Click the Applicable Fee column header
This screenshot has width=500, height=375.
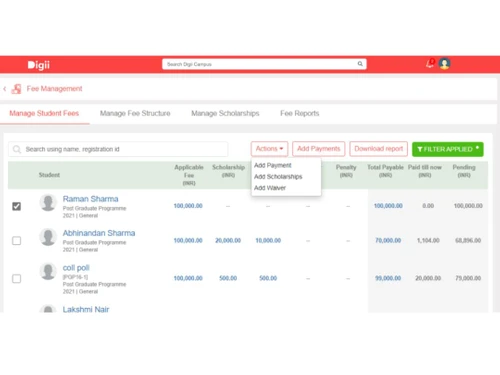(189, 175)
